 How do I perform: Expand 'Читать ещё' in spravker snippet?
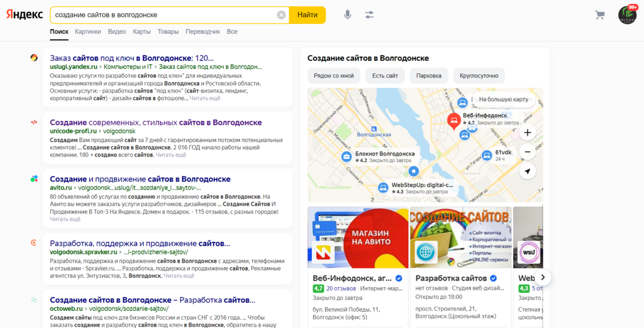click(x=179, y=276)
